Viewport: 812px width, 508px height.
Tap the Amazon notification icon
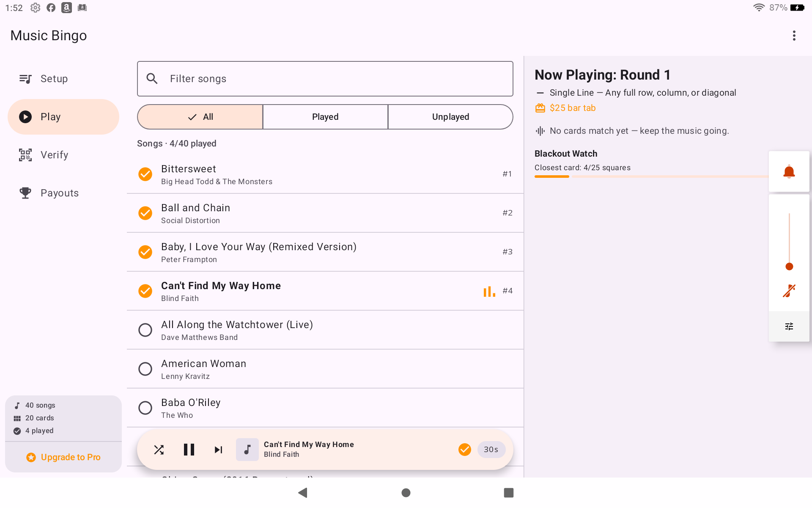[67, 8]
